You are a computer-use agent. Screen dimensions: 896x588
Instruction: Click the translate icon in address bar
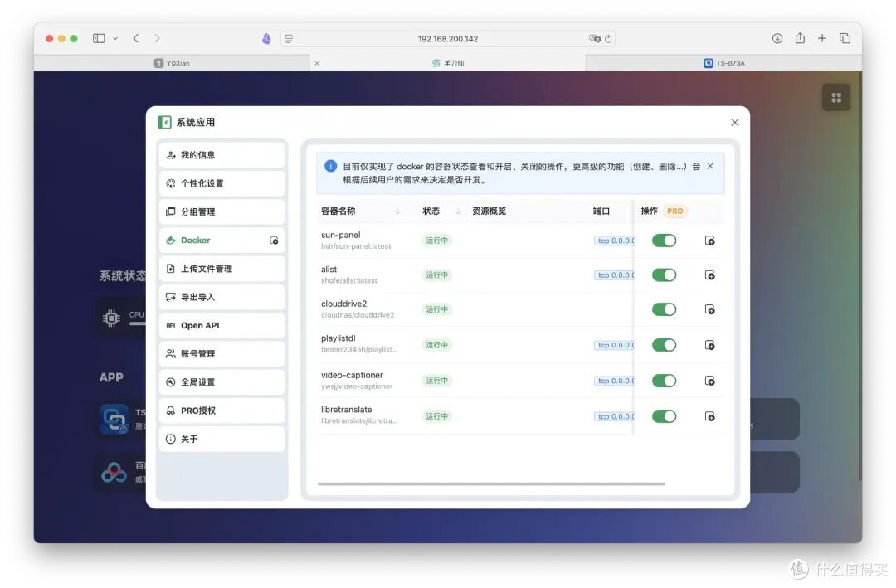point(594,38)
